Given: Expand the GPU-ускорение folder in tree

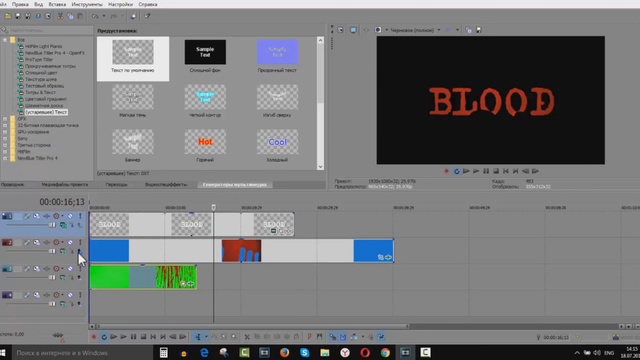Looking at the screenshot, I should coord(5,132).
